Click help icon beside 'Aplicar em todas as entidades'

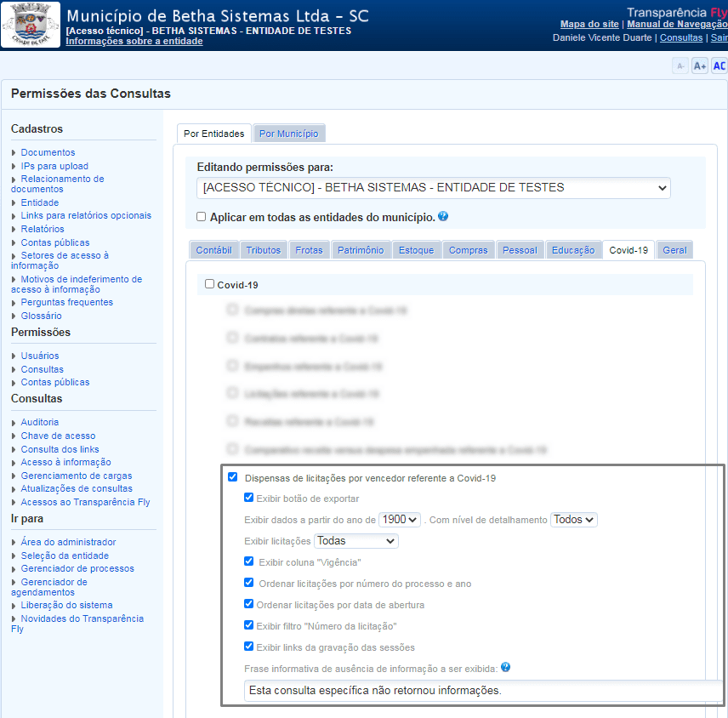[x=443, y=217]
